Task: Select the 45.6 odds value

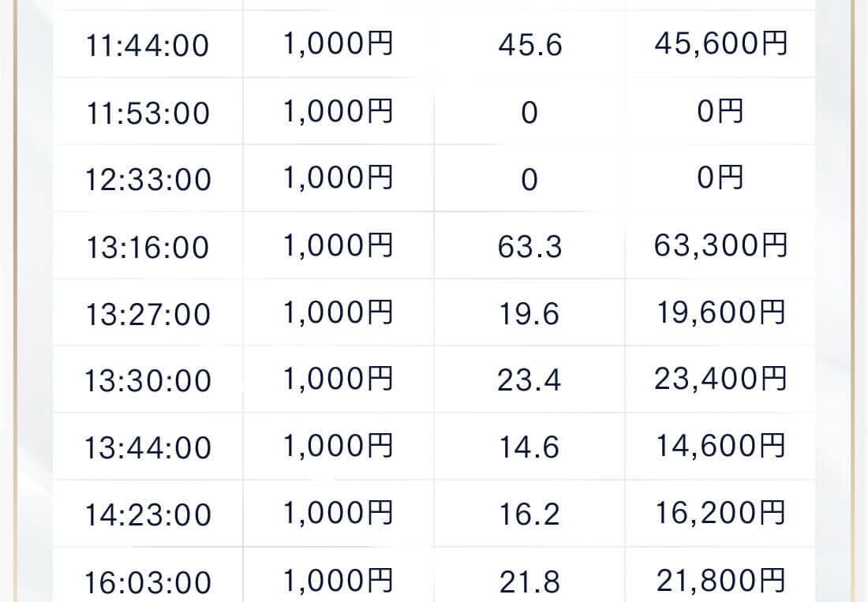Action: pos(529,44)
